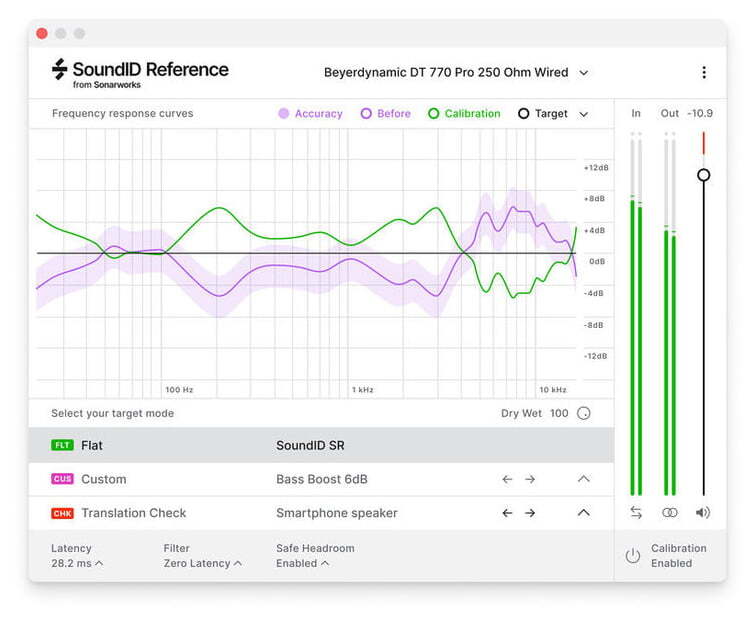Toggle the mono monitoring overlapping-circles icon

tap(670, 513)
